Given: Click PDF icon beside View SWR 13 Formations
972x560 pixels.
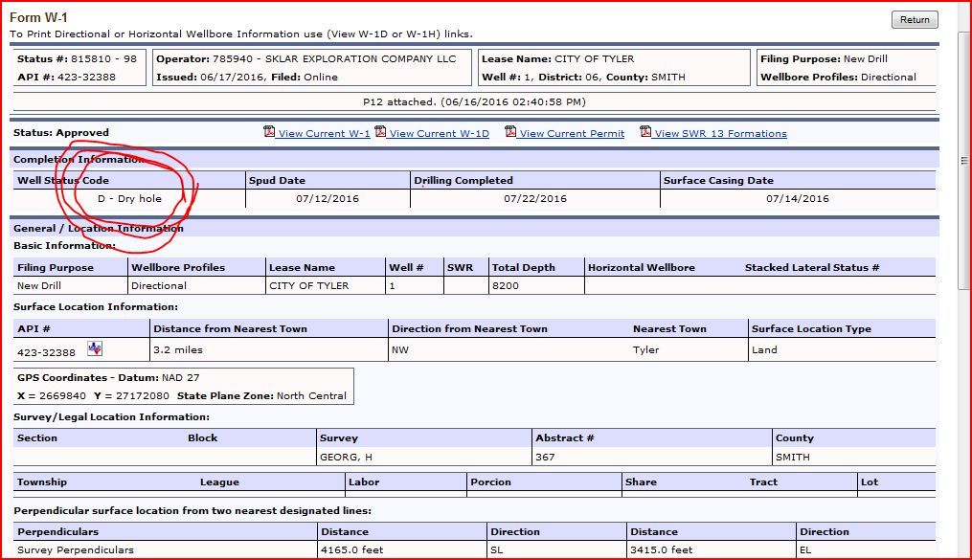Looking at the screenshot, I should tap(645, 131).
